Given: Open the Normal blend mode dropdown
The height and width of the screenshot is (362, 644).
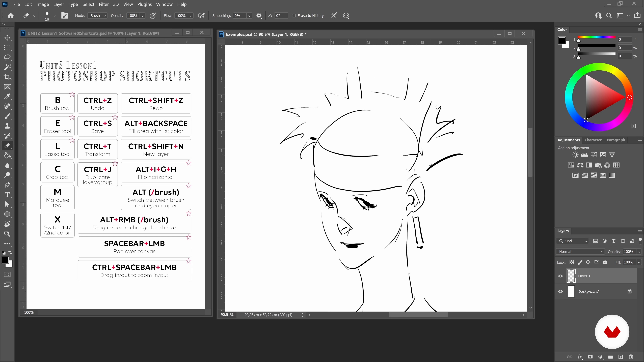Looking at the screenshot, I should click(580, 252).
